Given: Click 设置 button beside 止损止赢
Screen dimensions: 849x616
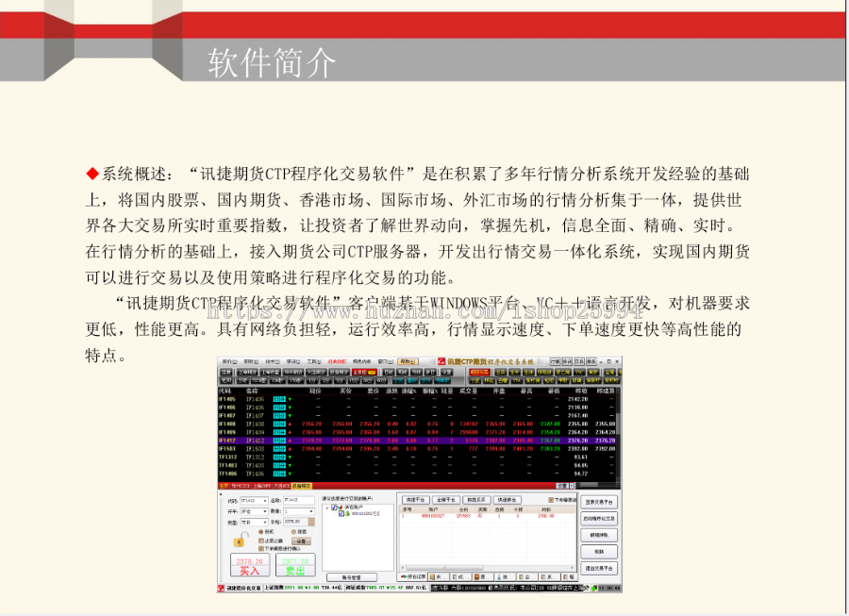Looking at the screenshot, I should click(302, 541).
